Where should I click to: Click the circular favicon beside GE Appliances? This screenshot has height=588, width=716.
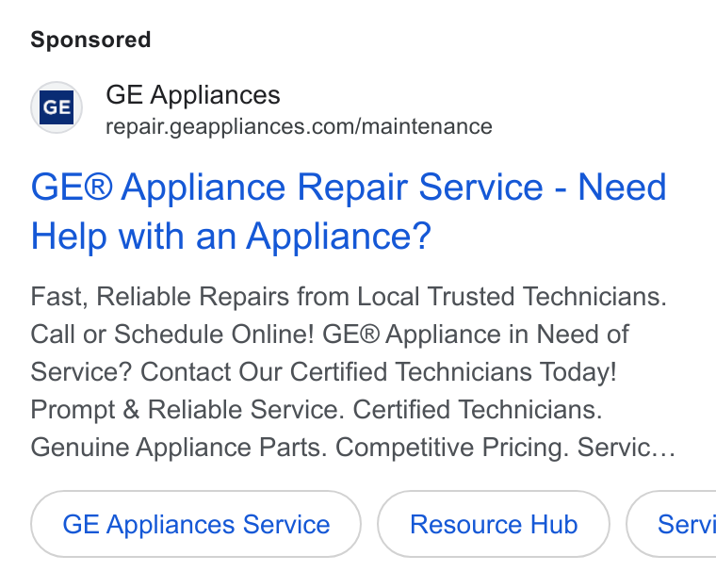57,107
